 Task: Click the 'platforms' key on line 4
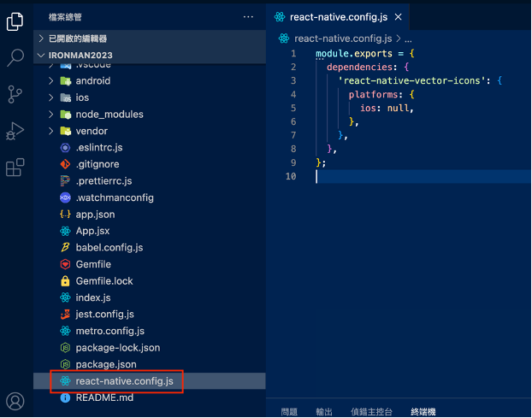click(x=373, y=94)
